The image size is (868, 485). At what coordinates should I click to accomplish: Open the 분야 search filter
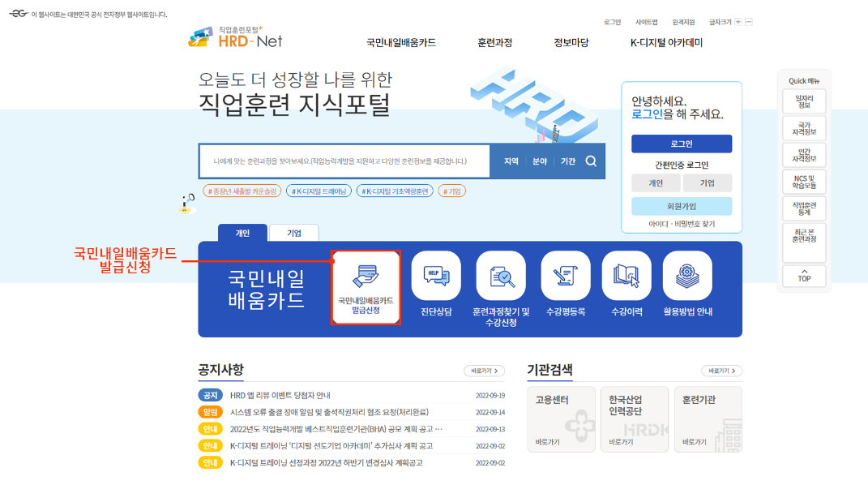[x=540, y=161]
